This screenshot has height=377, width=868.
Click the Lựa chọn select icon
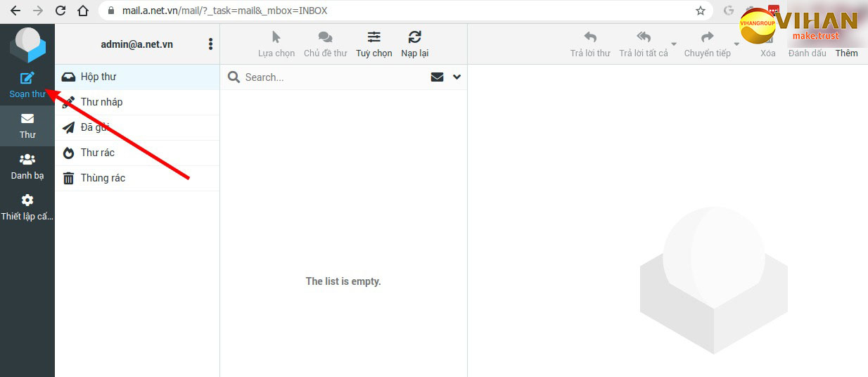click(276, 43)
